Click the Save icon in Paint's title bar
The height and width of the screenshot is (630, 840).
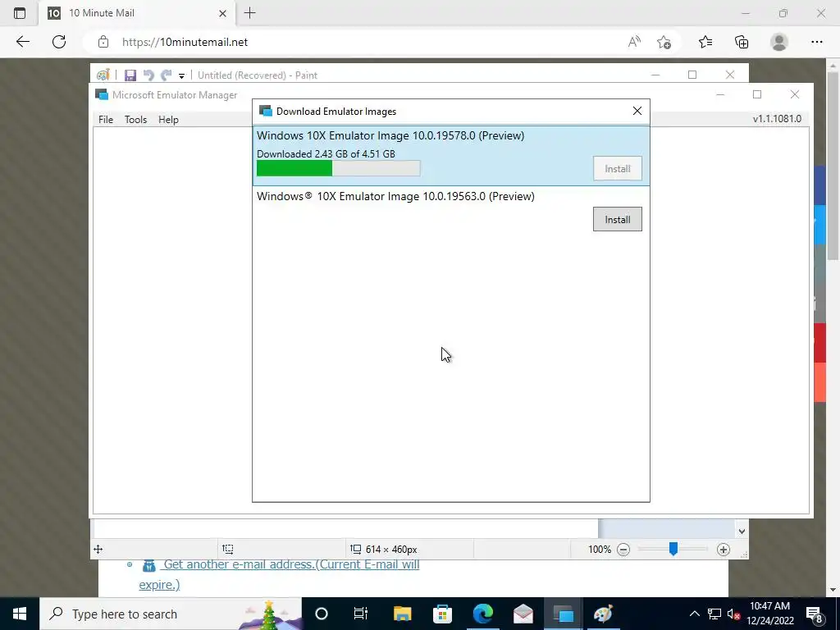tap(130, 75)
